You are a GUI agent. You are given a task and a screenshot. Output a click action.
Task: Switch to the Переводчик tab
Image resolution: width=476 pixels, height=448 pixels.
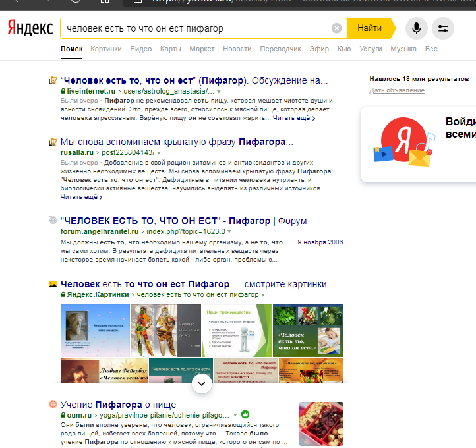coord(280,49)
